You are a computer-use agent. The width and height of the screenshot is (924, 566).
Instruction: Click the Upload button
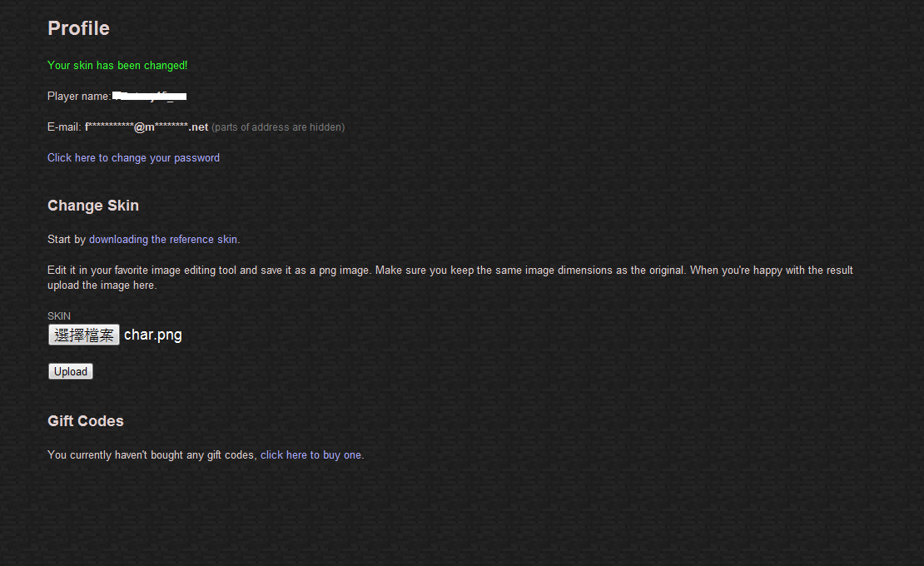tap(71, 371)
